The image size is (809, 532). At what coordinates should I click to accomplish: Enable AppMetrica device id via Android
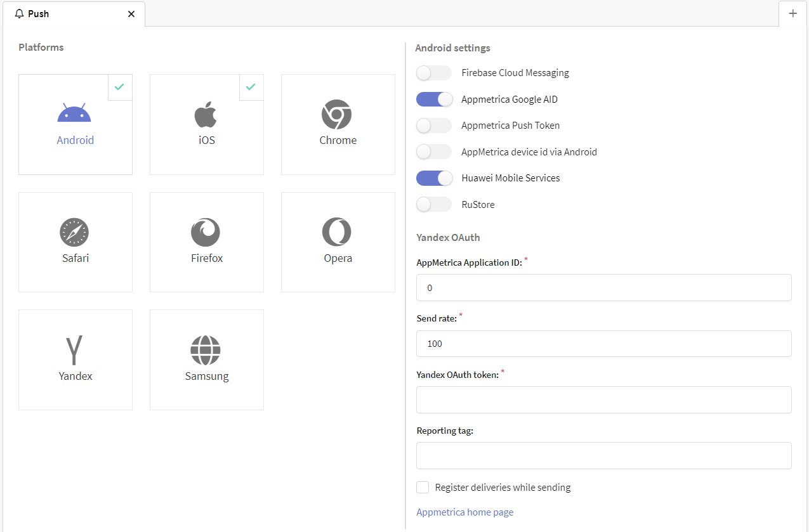pyautogui.click(x=434, y=152)
